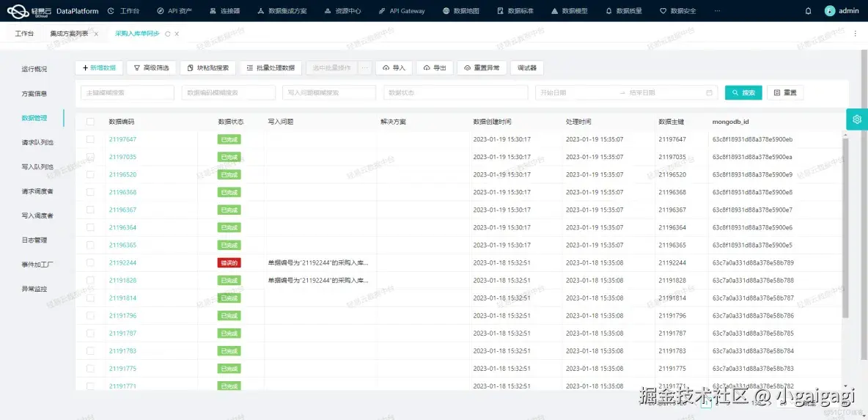Open the notification bell icon
This screenshot has width=868, height=420.
(x=808, y=11)
